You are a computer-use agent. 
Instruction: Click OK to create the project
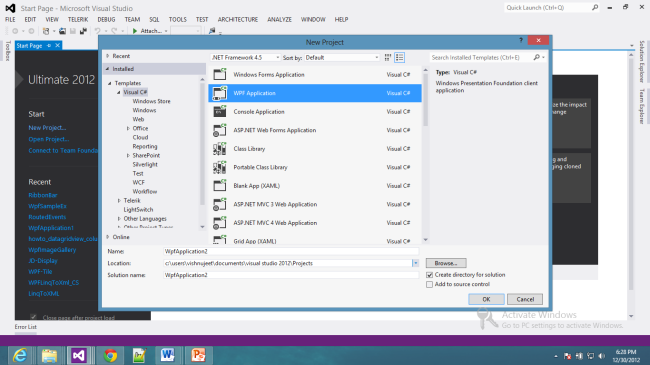[486, 299]
